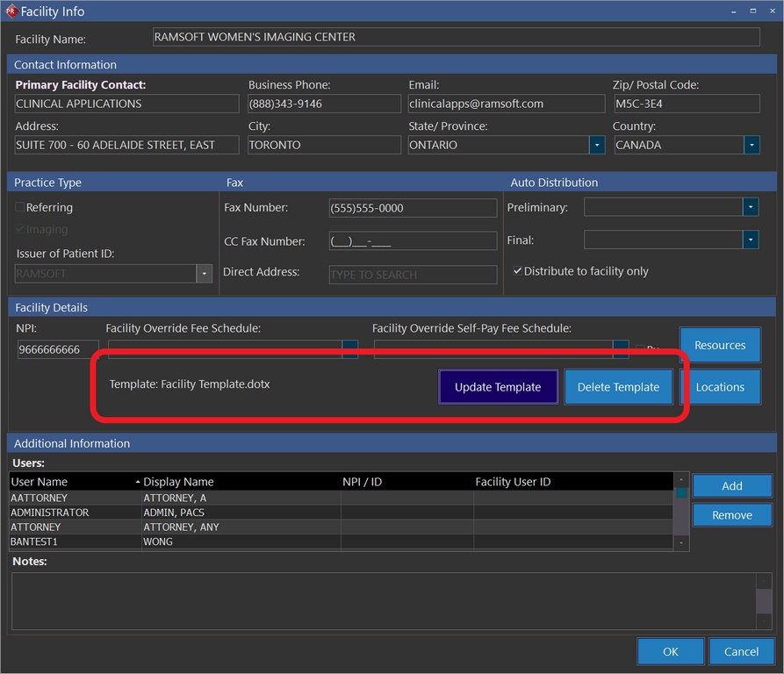Click the Facility Info app icon in title bar

tap(11, 11)
